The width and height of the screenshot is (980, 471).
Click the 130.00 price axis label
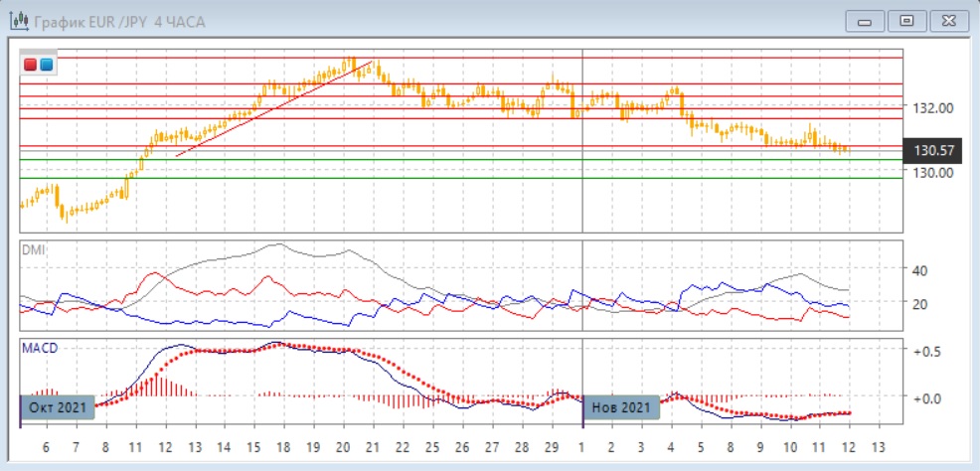click(932, 172)
